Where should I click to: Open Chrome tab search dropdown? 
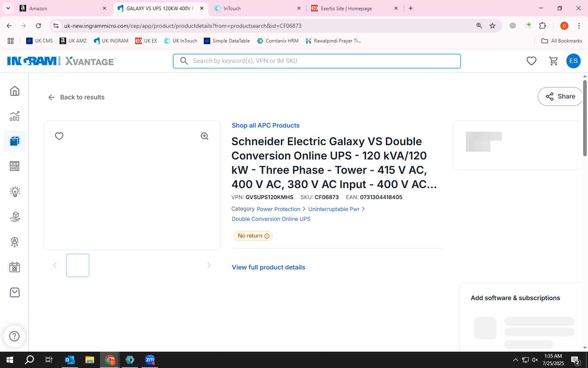pos(8,8)
